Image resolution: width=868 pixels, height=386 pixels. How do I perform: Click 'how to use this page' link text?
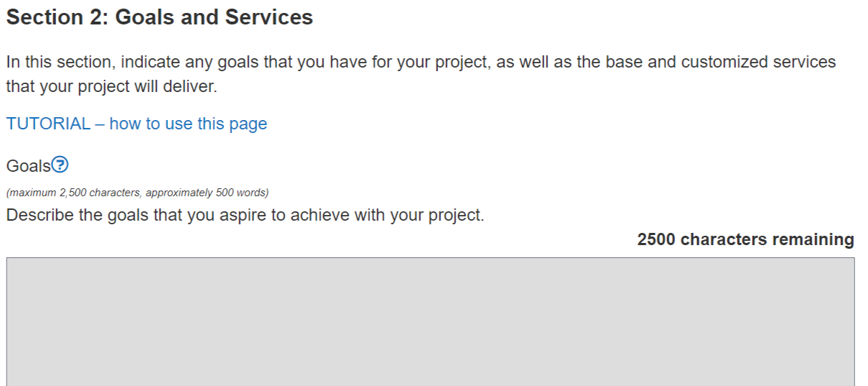coord(188,124)
